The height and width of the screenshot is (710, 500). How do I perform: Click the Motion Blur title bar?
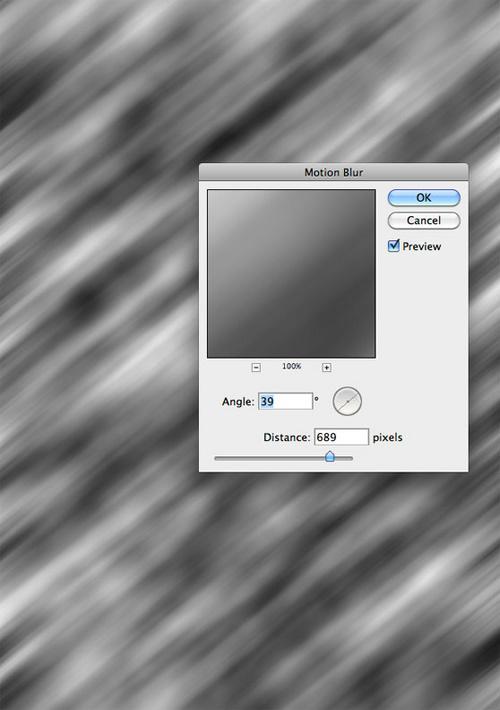(x=334, y=172)
